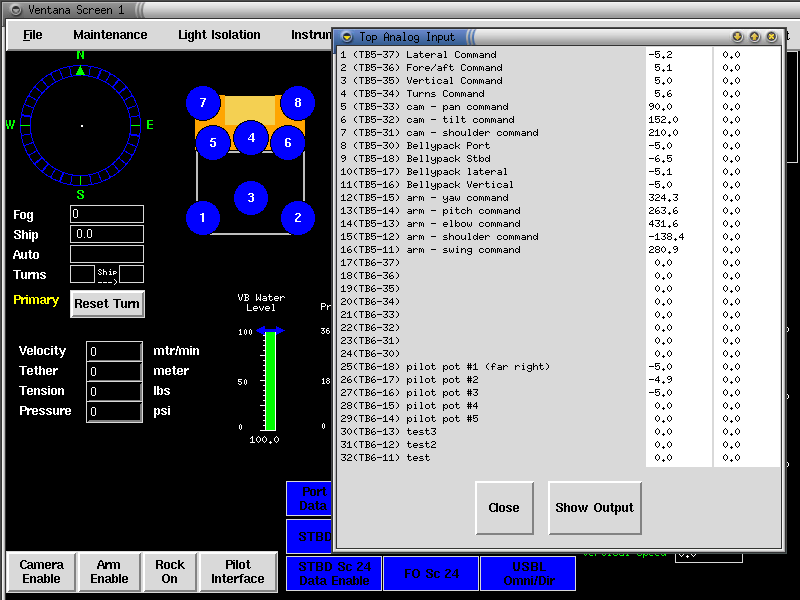Click the Auto input field
This screenshot has height=600, width=800.
tap(107, 254)
